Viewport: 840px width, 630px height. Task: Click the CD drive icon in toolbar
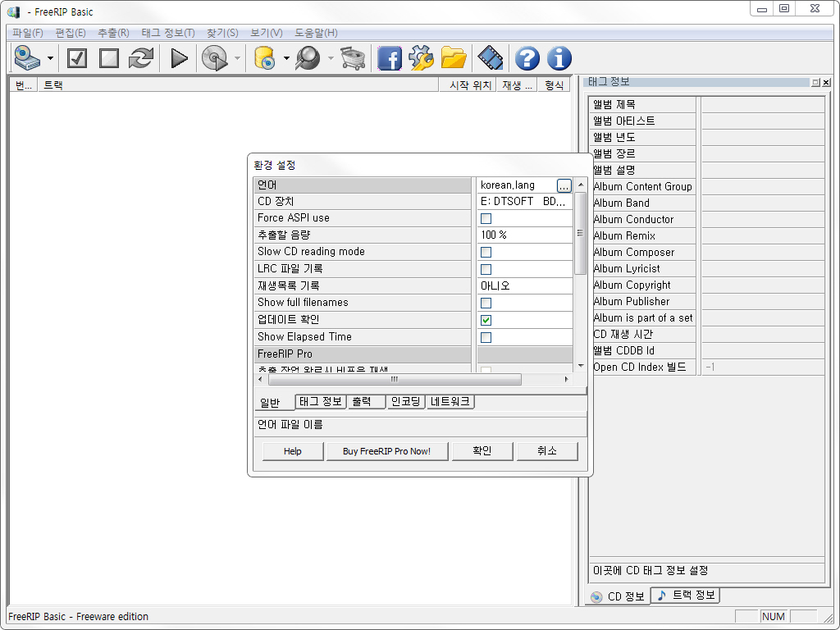tap(27, 58)
